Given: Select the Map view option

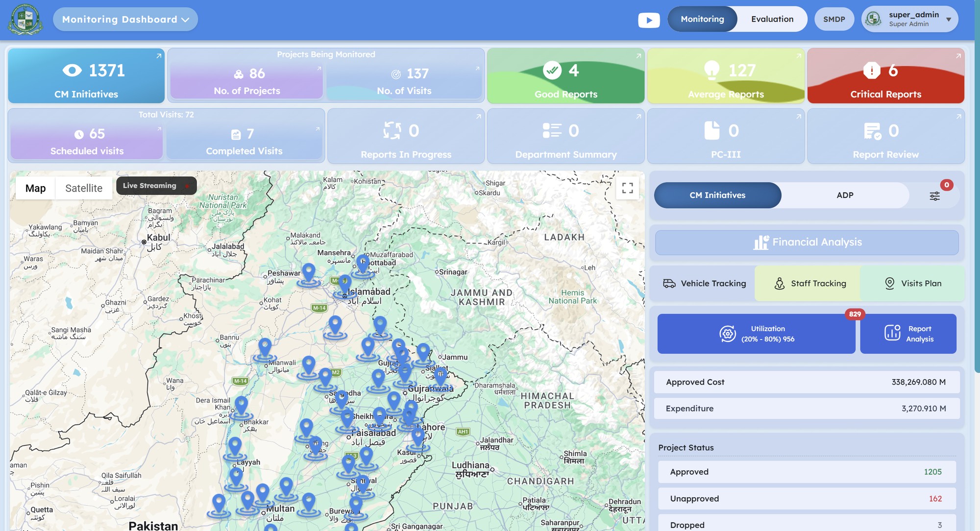Looking at the screenshot, I should [x=35, y=188].
